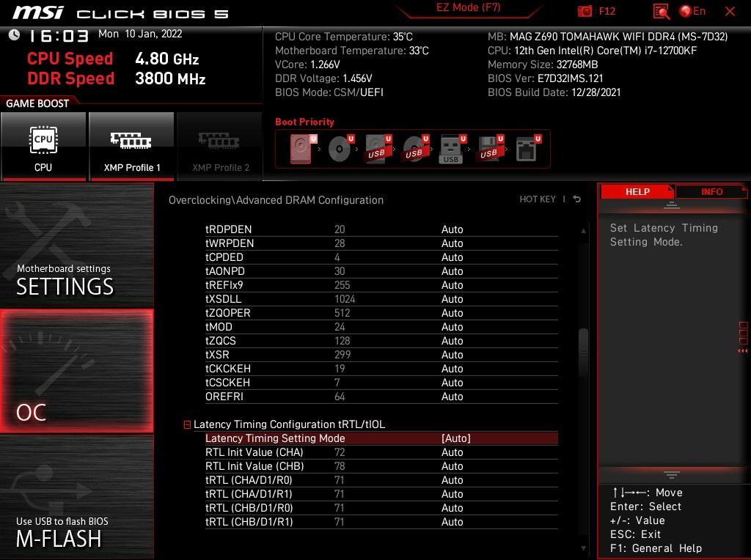Screen dimensions: 751x560
Task: Open the OC overclocking section
Action: coord(76,371)
